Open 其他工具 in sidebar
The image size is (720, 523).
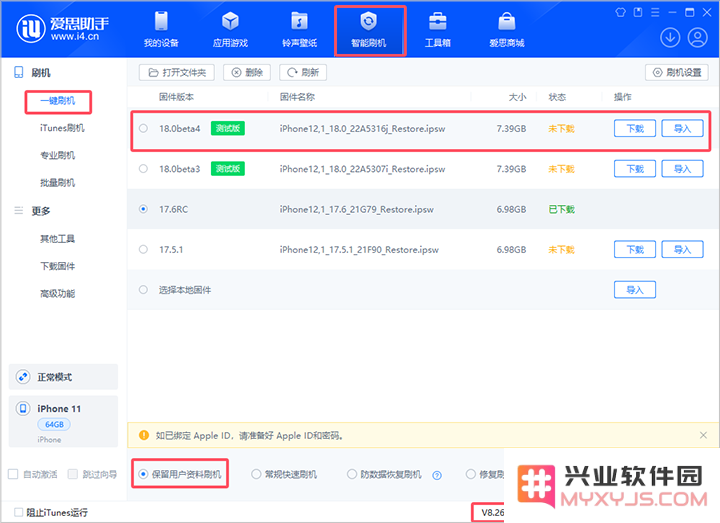[x=57, y=239]
